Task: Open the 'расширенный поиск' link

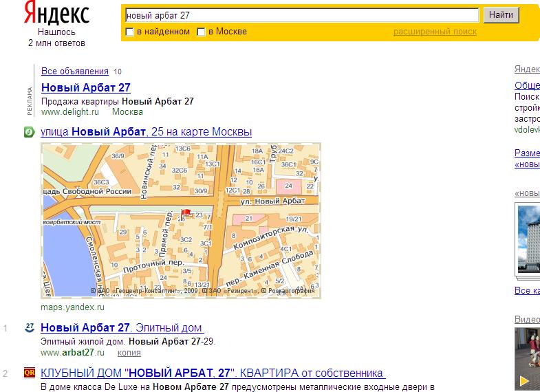Action: tap(435, 32)
